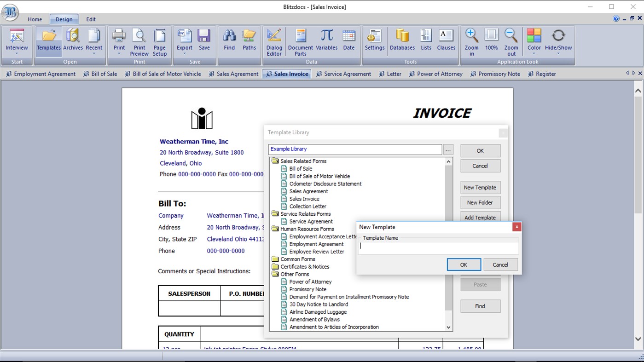
Task: Click inside the Template Name field
Action: coord(437,247)
